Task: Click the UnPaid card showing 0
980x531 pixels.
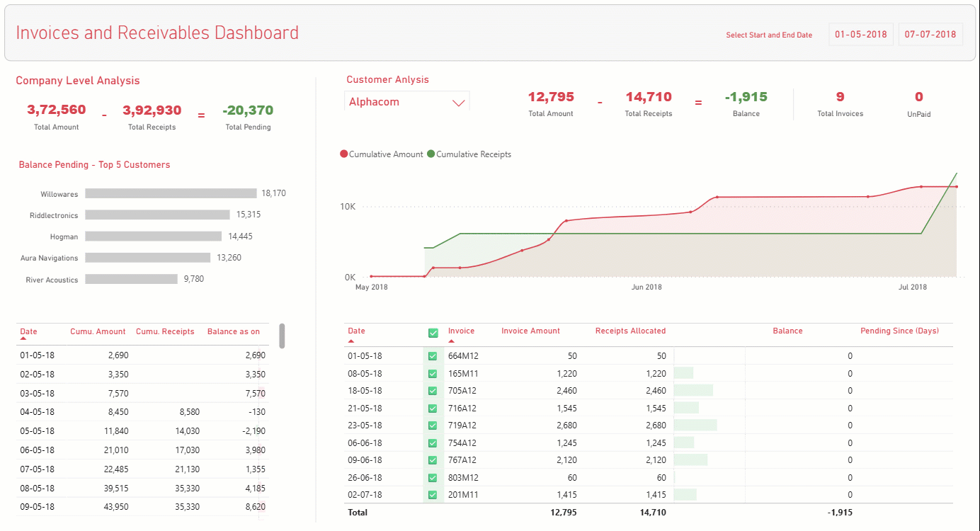Action: [x=919, y=103]
